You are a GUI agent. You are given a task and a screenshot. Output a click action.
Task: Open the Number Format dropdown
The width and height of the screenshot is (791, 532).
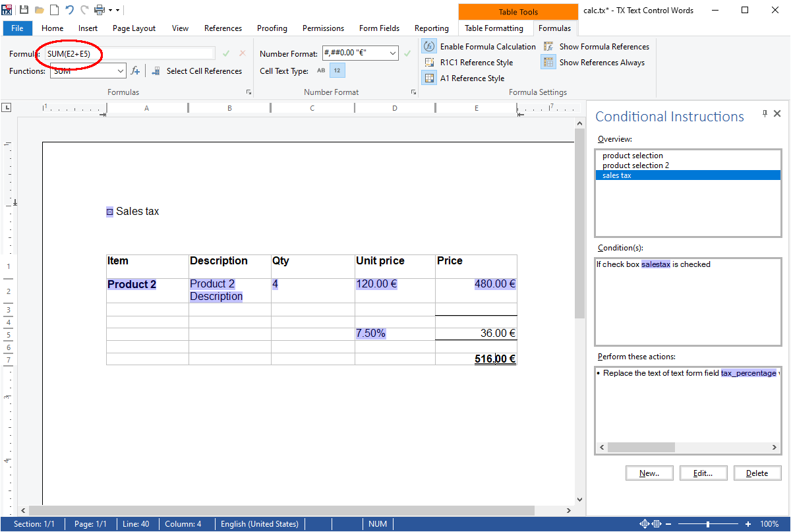pos(393,53)
